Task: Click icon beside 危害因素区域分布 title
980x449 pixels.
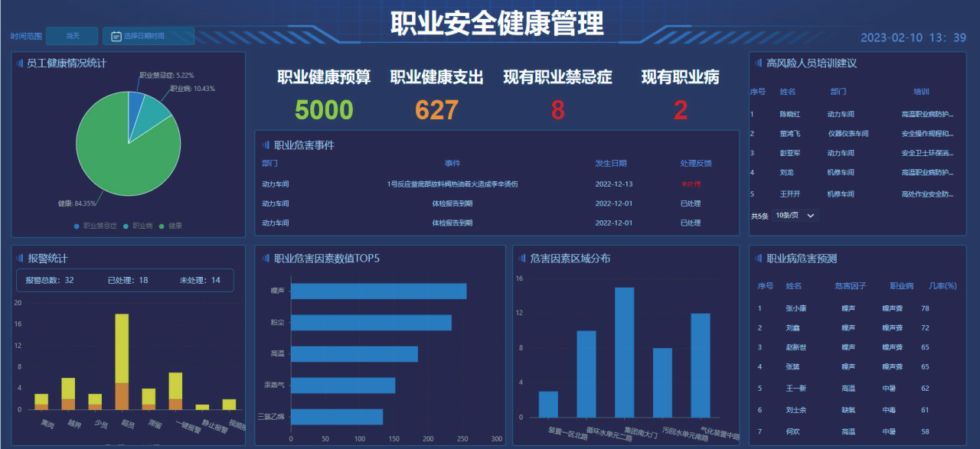Action: [521, 259]
